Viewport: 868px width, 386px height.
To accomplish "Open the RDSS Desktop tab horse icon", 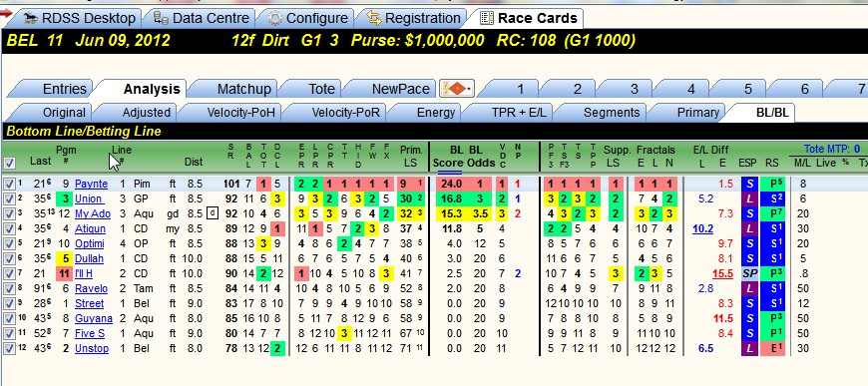I will click(31, 18).
